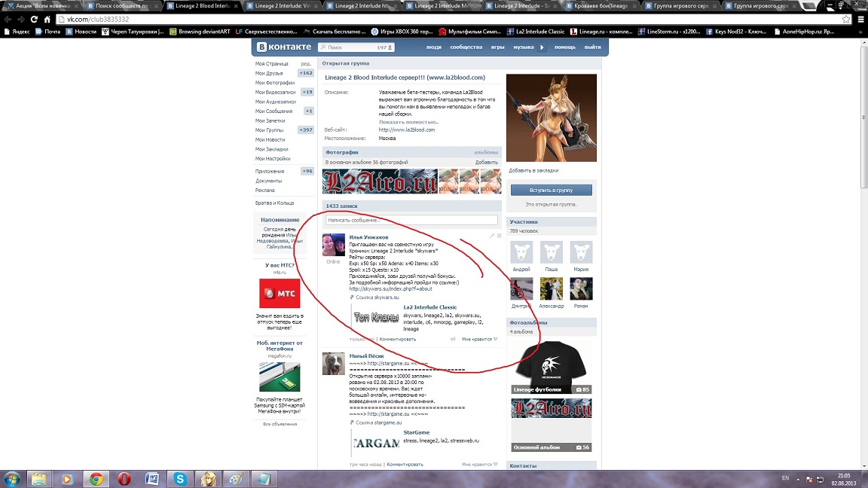Open Windows Media Player from taskbar
This screenshot has height=488, width=868.
point(67,479)
